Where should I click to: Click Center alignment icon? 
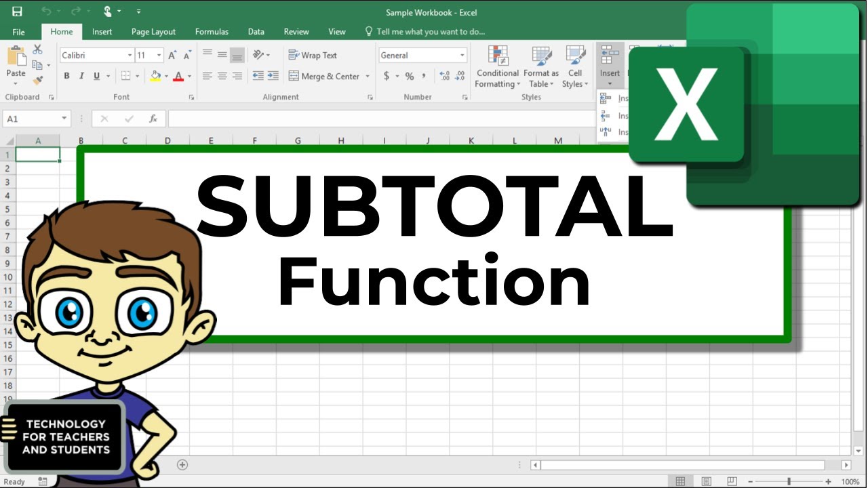click(x=222, y=76)
